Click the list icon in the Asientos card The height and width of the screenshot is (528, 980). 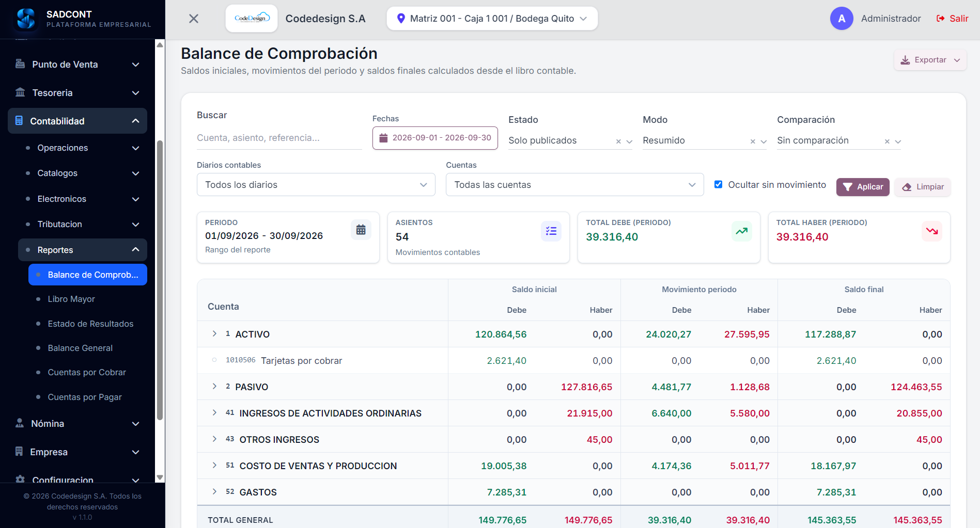click(x=551, y=231)
